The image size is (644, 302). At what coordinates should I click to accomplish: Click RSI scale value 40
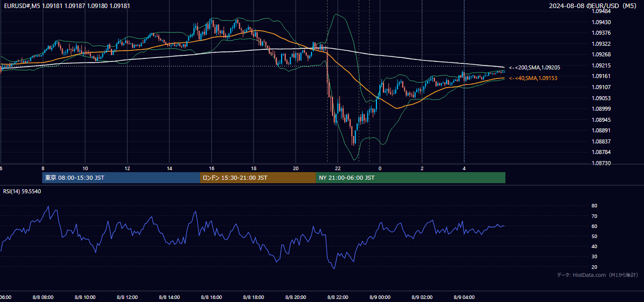(x=594, y=247)
